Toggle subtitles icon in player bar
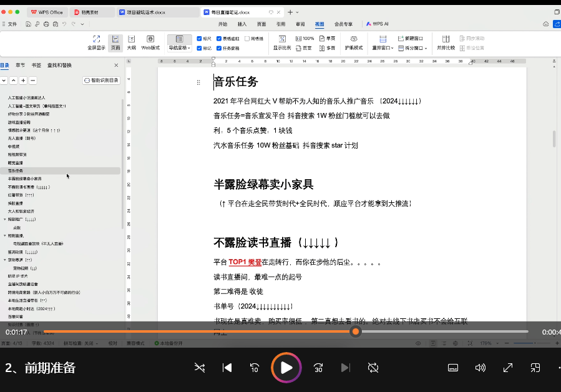561x392 pixels. click(x=454, y=368)
